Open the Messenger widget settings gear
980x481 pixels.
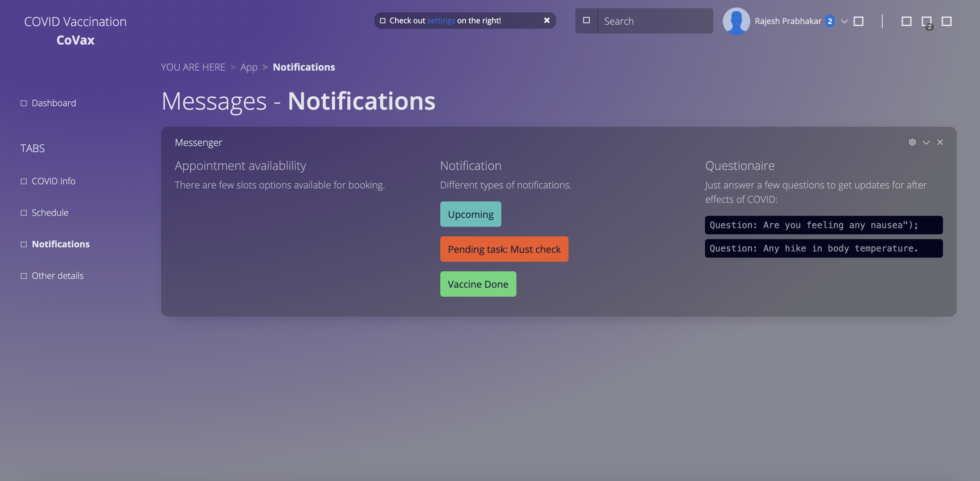tap(912, 142)
